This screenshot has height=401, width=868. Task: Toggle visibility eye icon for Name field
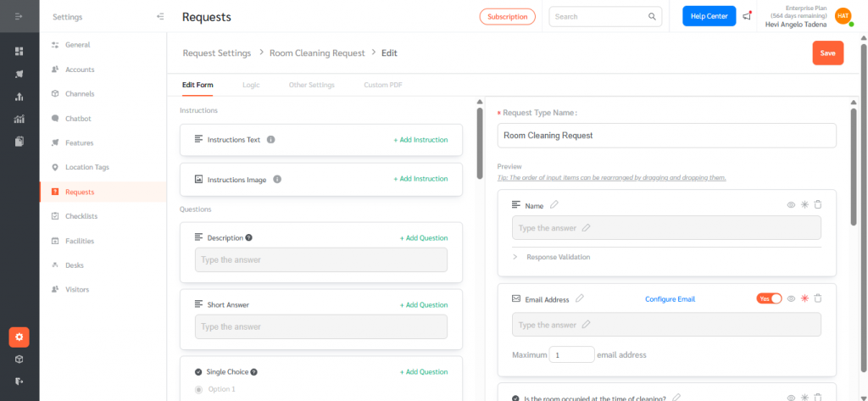tap(791, 205)
